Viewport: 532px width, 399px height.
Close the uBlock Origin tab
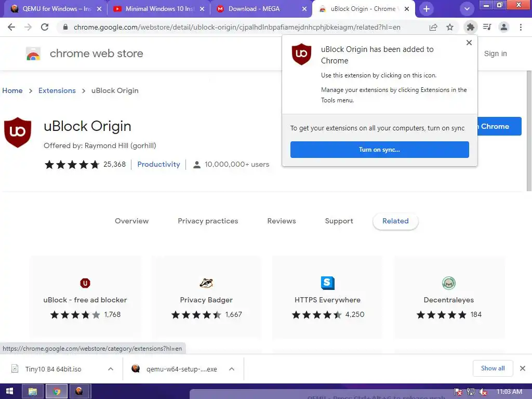tap(407, 9)
